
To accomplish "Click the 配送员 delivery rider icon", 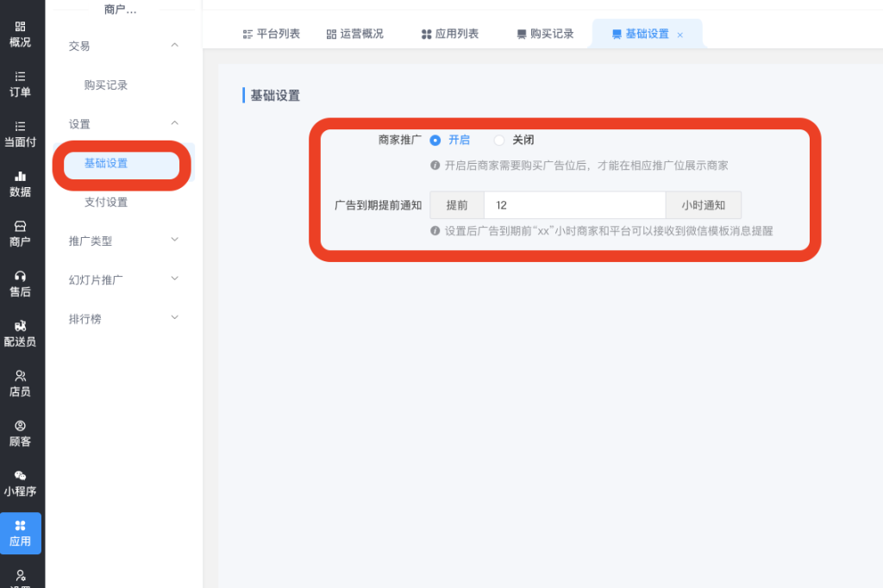I will pos(20,326).
